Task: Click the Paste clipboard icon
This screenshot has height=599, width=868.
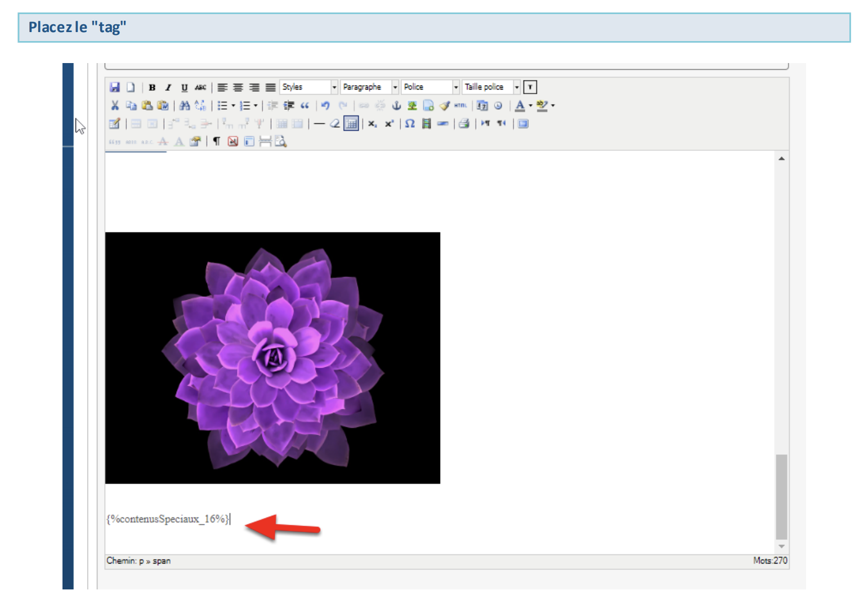Action: [147, 105]
